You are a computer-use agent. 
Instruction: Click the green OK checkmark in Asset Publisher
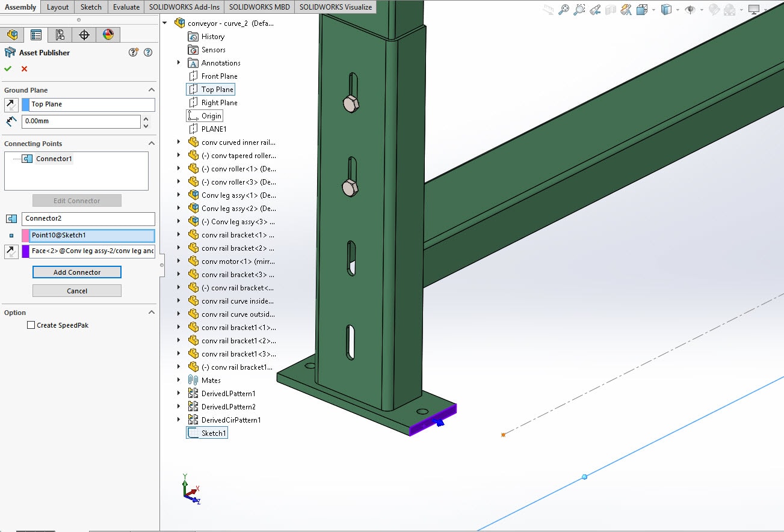(x=8, y=69)
